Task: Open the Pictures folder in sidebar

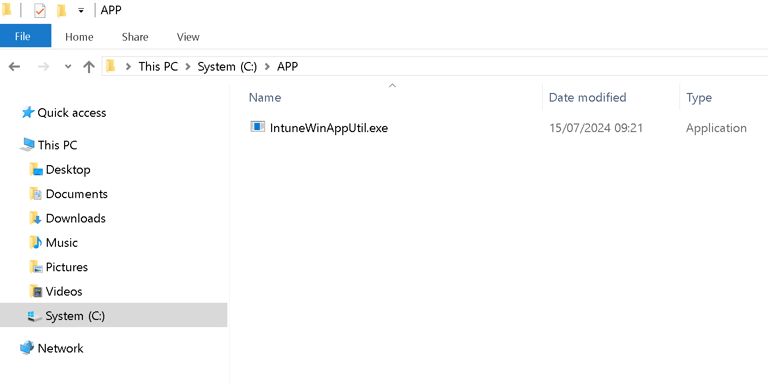Action: [67, 267]
